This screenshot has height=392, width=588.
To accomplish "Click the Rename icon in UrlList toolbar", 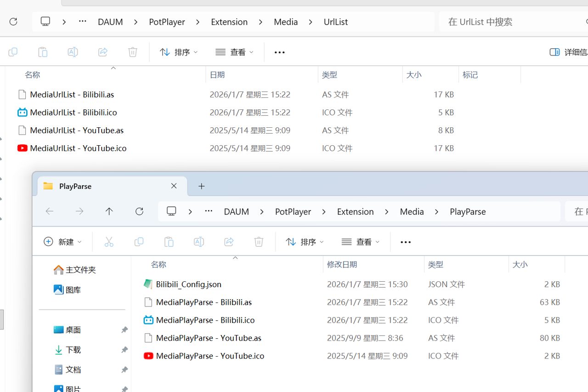I will coord(73,52).
